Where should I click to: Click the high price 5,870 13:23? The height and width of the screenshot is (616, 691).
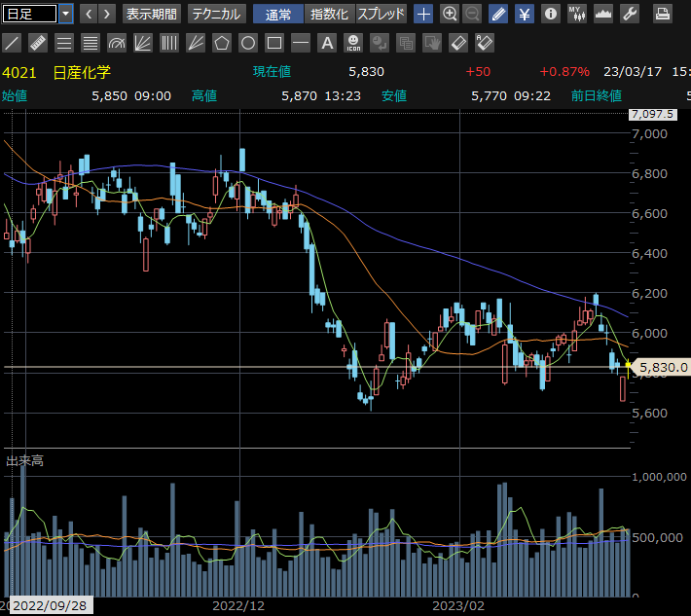tap(321, 96)
